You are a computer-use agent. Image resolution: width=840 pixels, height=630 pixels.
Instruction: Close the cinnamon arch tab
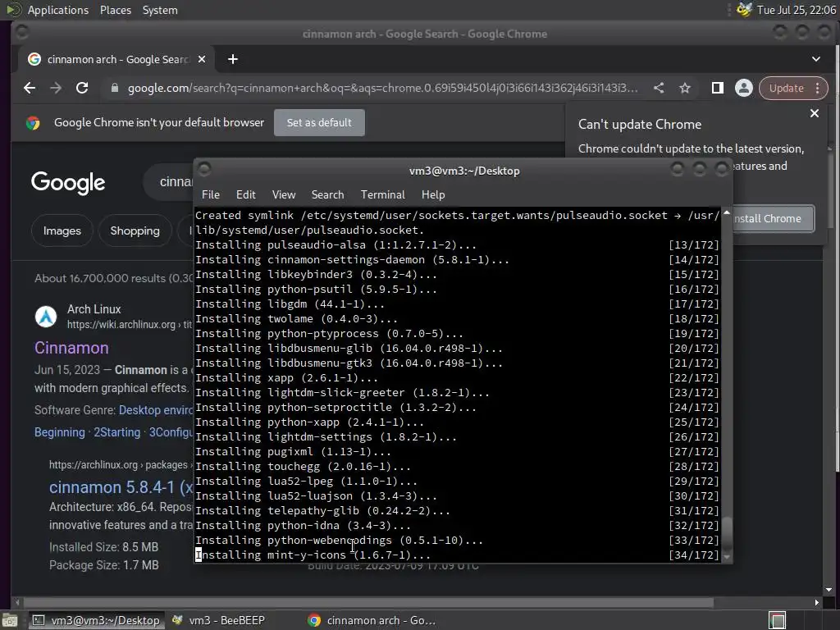202,59
